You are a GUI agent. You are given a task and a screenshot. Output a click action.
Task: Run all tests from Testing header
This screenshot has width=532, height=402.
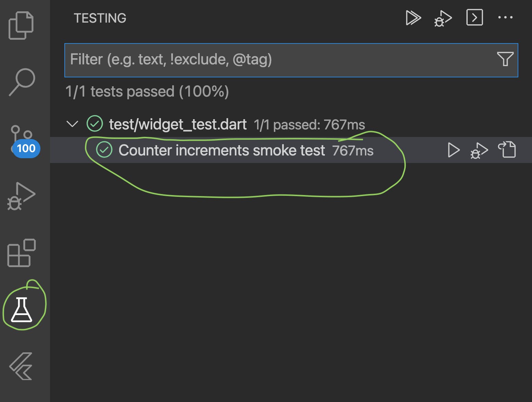click(413, 18)
